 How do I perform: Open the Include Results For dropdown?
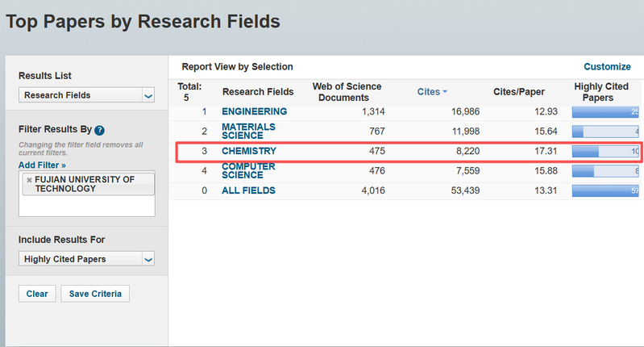pyautogui.click(x=86, y=259)
